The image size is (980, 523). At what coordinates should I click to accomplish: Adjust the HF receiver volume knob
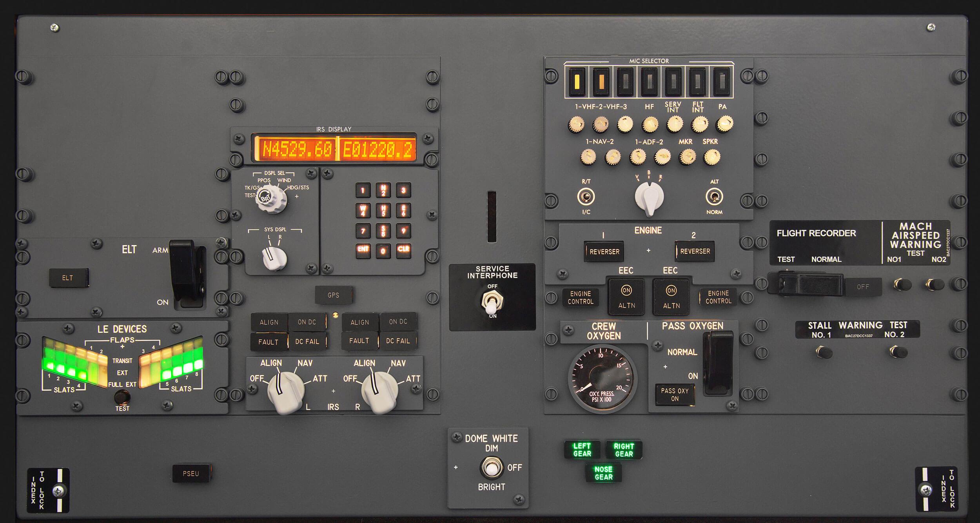[x=650, y=125]
